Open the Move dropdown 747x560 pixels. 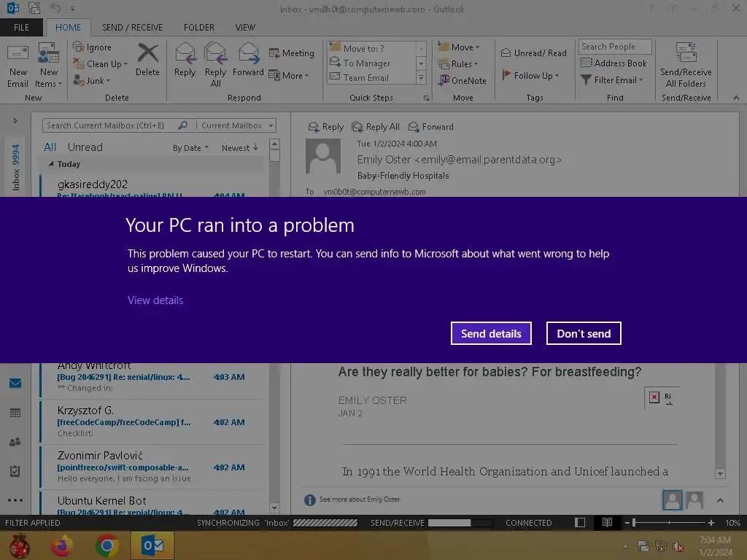tap(459, 47)
